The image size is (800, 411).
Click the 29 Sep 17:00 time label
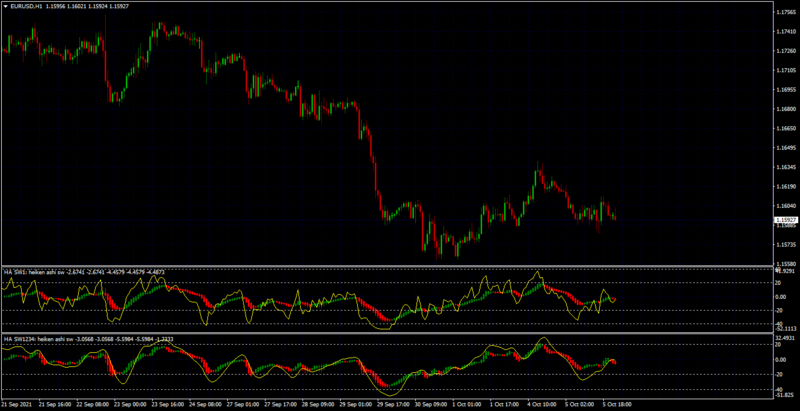pos(391,404)
